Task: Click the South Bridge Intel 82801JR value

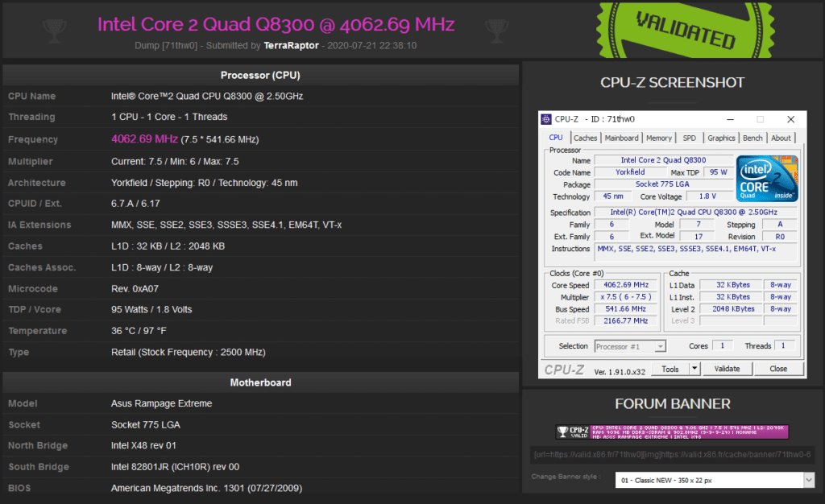Action: coord(175,467)
